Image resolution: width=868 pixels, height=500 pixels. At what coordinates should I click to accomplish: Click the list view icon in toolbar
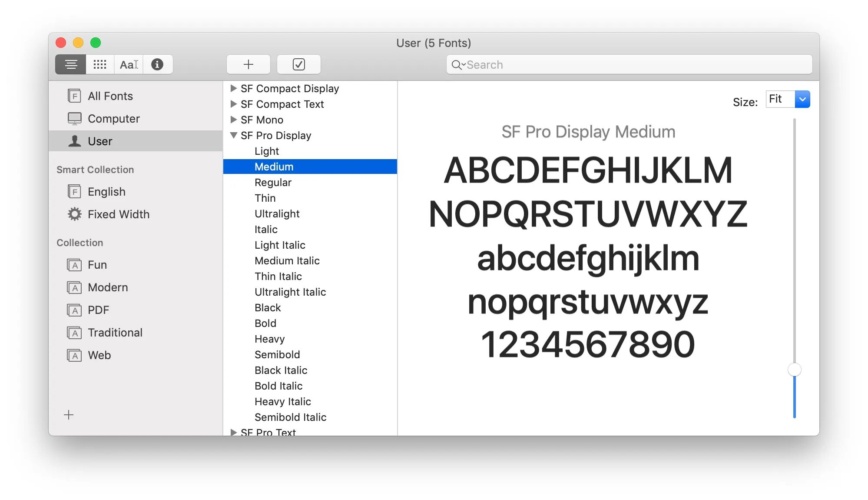pos(72,64)
